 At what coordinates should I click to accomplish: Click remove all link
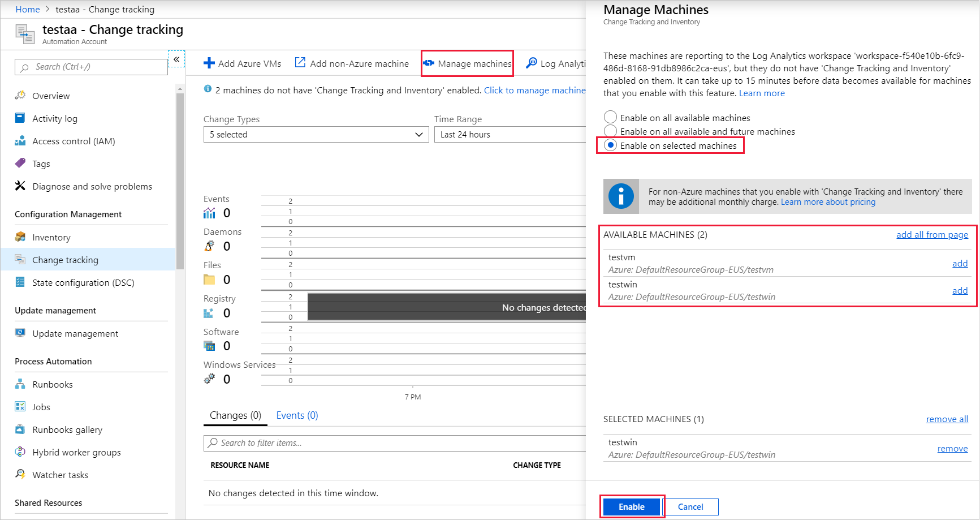click(947, 419)
